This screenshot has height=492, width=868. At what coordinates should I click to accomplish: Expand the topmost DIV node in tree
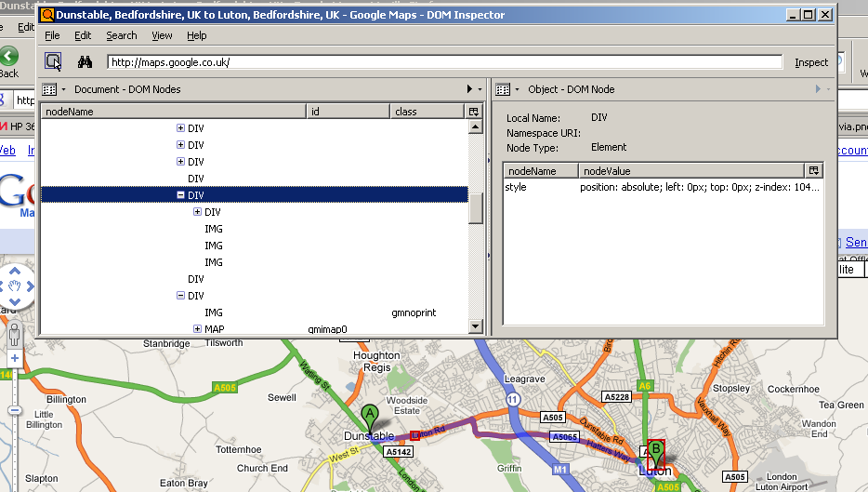[180, 128]
